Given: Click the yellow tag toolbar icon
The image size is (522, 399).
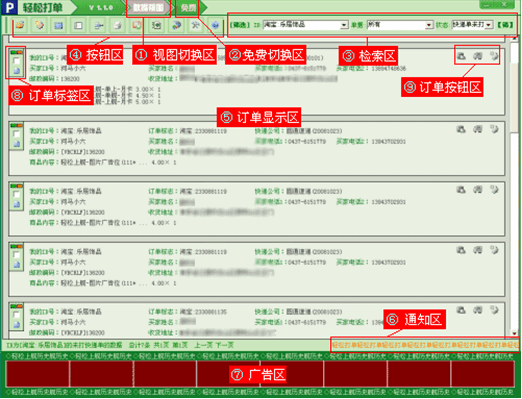Looking at the screenshot, I should [x=39, y=25].
